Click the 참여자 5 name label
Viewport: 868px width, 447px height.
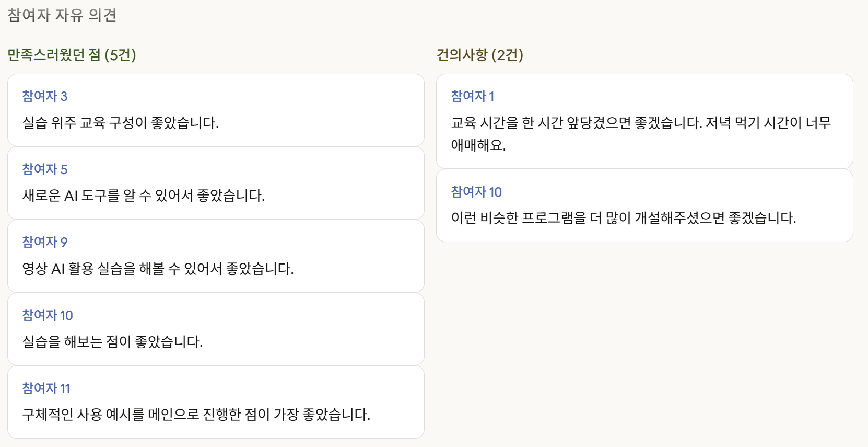[45, 169]
